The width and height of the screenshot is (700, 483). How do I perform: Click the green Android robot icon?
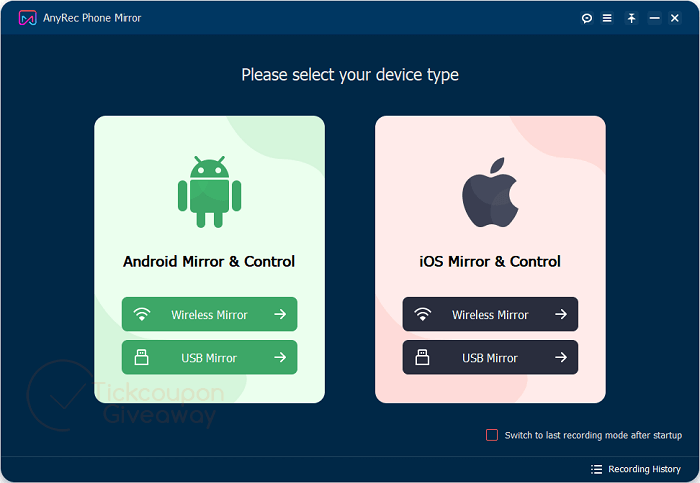point(209,192)
